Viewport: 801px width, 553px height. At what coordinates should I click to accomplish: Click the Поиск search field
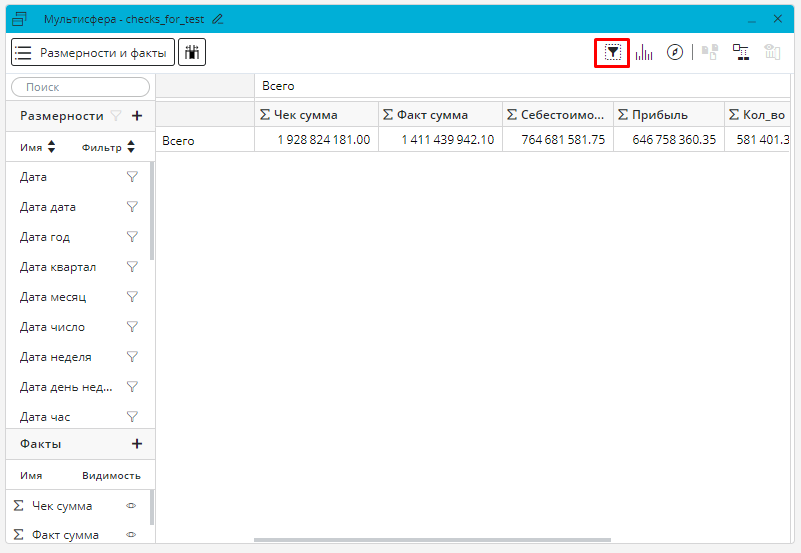(80, 87)
